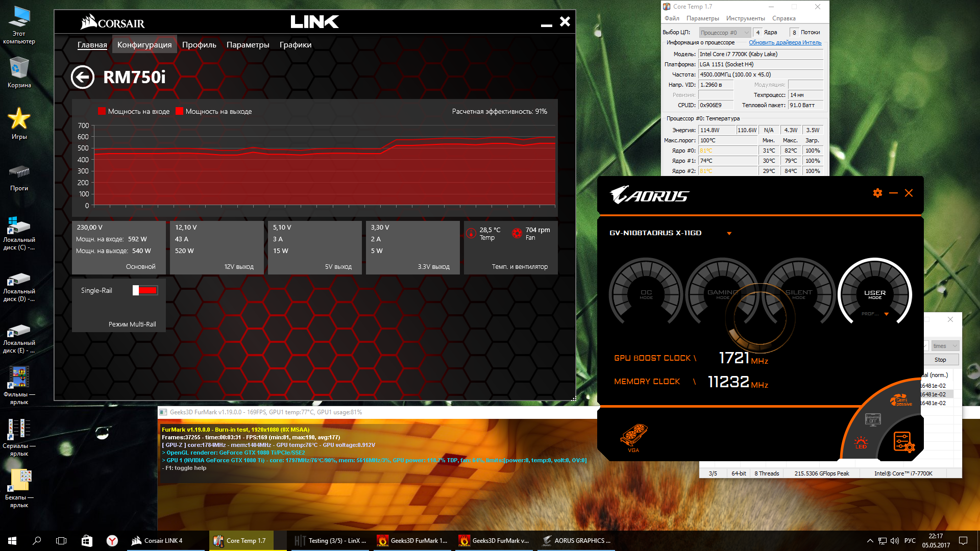Select OC Mode dial in AORUS
The width and height of the screenshot is (980, 551).
coord(646,294)
